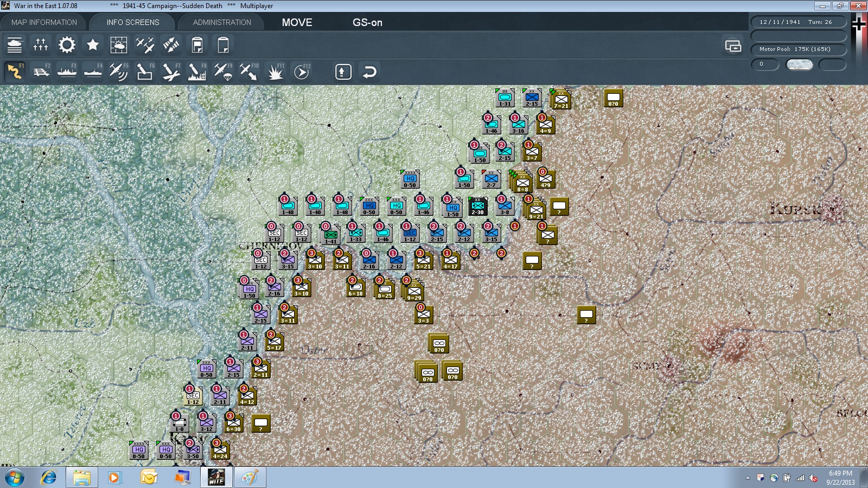Viewport: 868px width, 488px height.
Task: Select the 8=25 Soviet unit
Action: [385, 289]
